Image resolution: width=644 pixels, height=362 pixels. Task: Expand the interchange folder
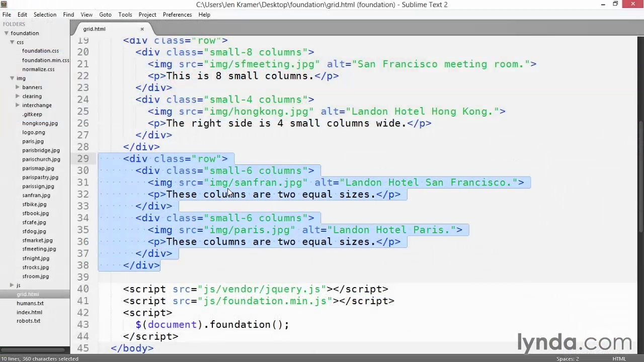[x=18, y=106]
